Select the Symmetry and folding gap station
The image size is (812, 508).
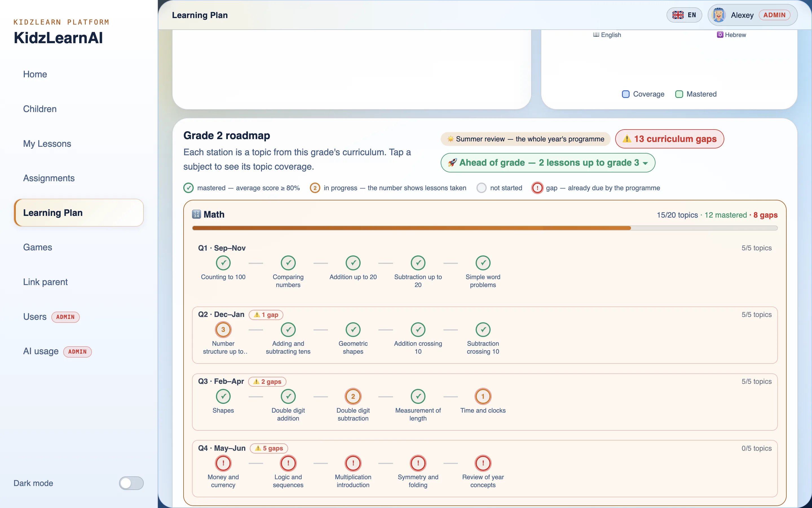[418, 463]
